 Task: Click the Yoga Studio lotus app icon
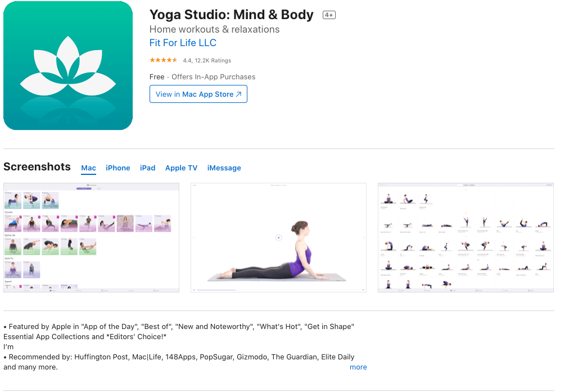click(x=67, y=65)
